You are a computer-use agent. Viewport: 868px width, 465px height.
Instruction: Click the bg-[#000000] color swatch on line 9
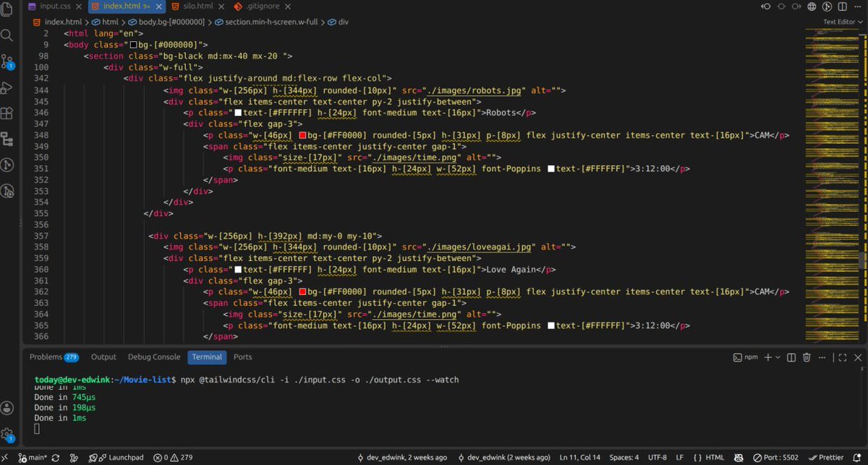coord(134,45)
